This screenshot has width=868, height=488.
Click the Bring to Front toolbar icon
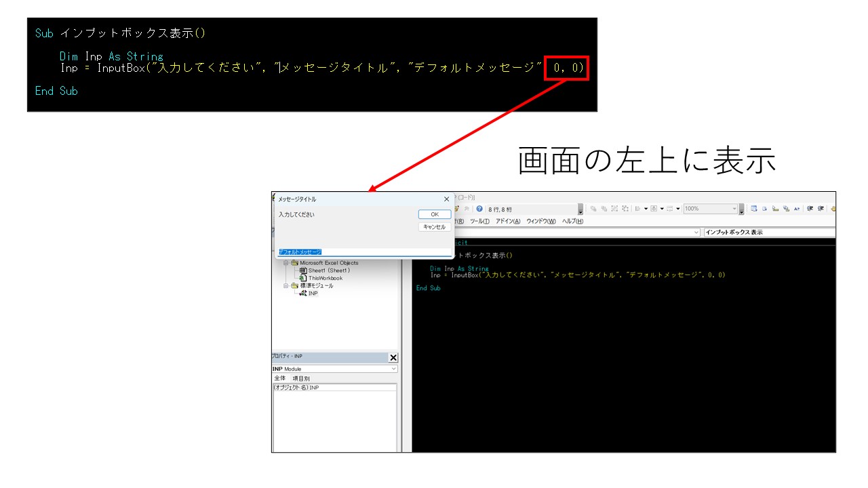pos(593,209)
